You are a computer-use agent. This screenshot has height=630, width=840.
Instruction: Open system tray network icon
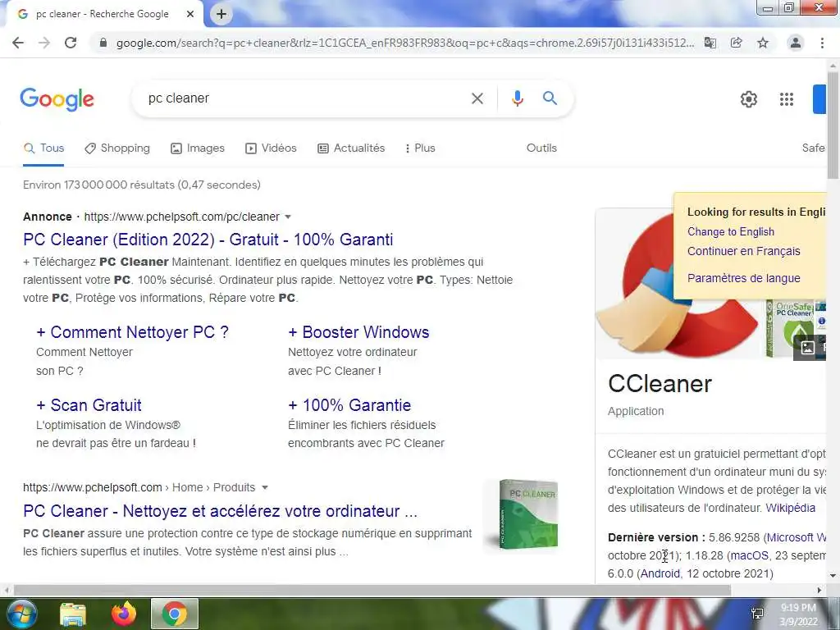click(x=757, y=614)
